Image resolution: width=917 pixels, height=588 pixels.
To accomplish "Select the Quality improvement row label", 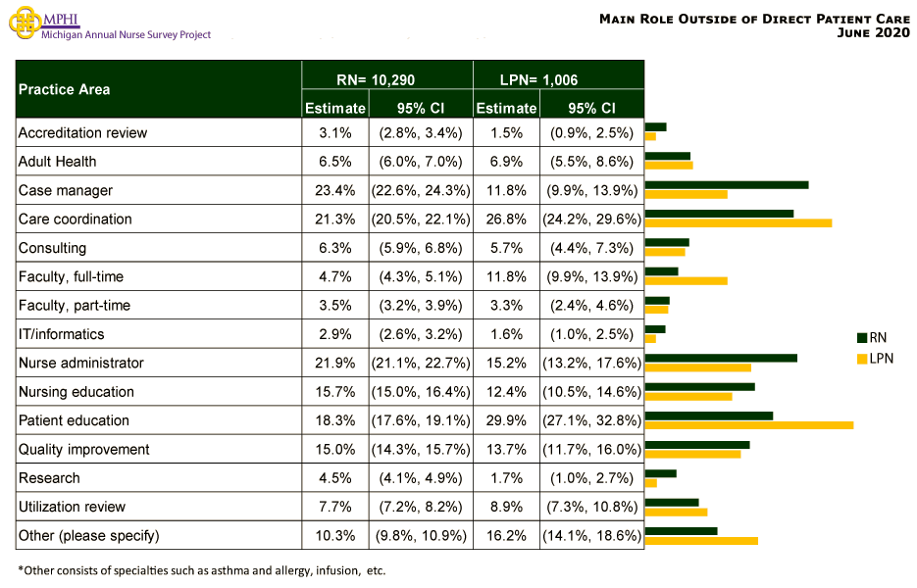I will click(x=84, y=449).
